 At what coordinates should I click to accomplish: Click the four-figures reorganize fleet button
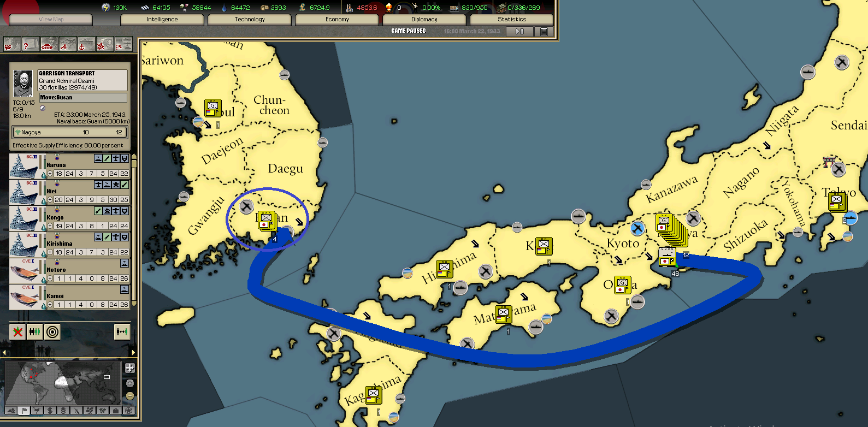pyautogui.click(x=35, y=331)
